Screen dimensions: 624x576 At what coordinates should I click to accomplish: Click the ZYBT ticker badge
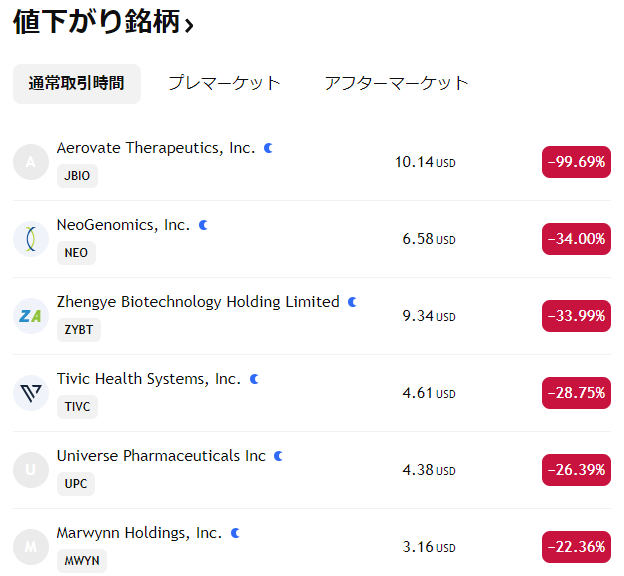79,330
